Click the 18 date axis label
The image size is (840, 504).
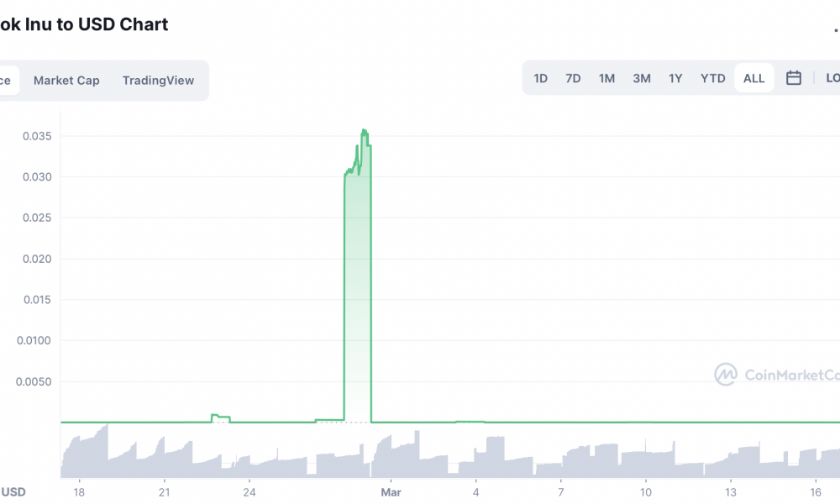pos(79,492)
